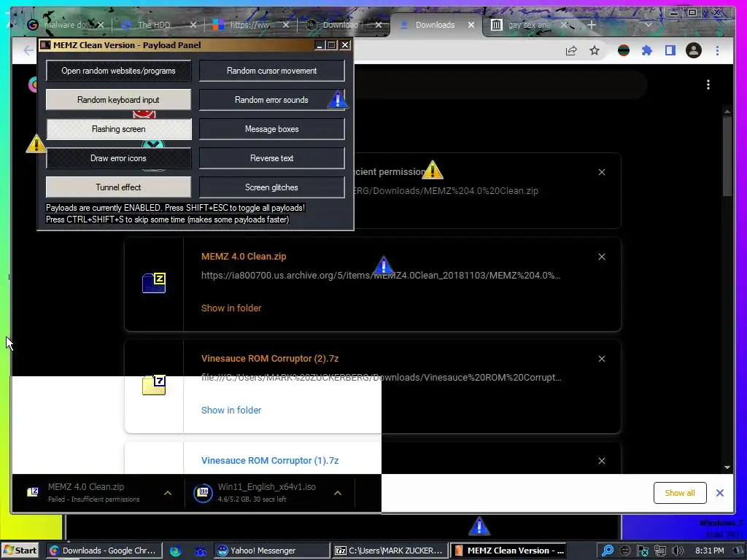Open the Extensions puzzle icon
The width and height of the screenshot is (747, 560).
point(646,50)
